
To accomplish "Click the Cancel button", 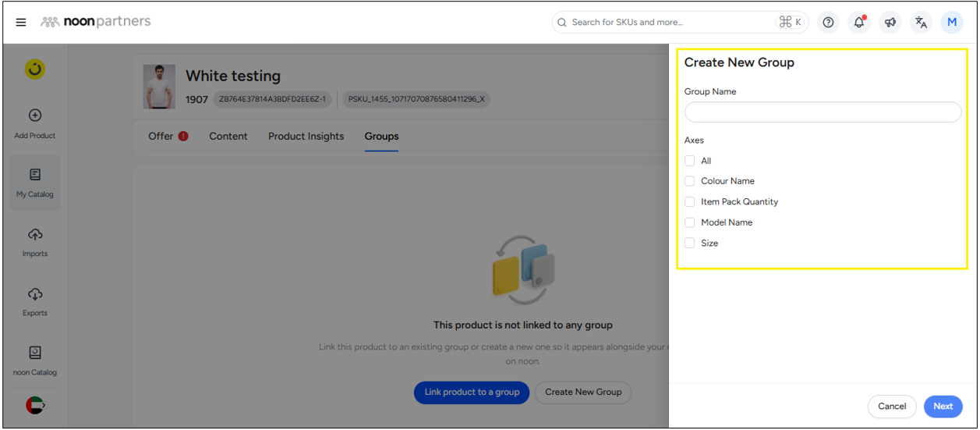I will 892,406.
